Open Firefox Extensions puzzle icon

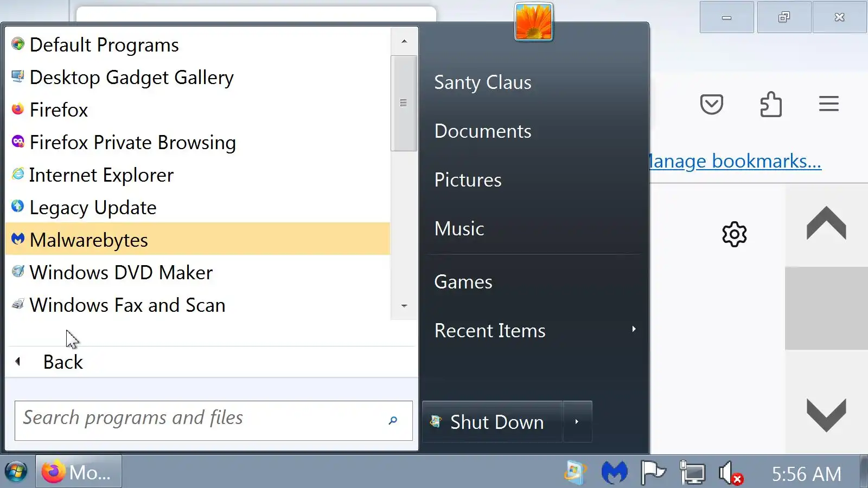tap(770, 104)
